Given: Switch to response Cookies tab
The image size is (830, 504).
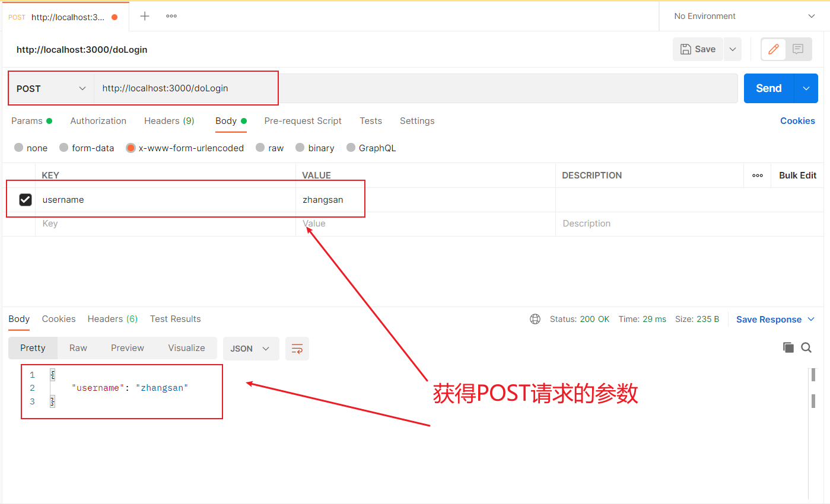Looking at the screenshot, I should pos(59,319).
